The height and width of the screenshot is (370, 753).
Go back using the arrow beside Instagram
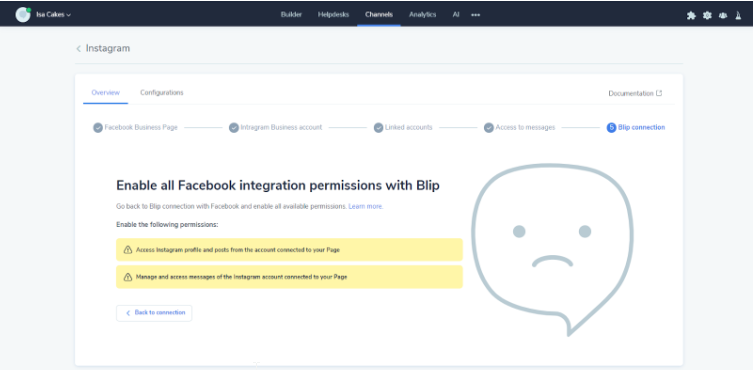[78, 49]
